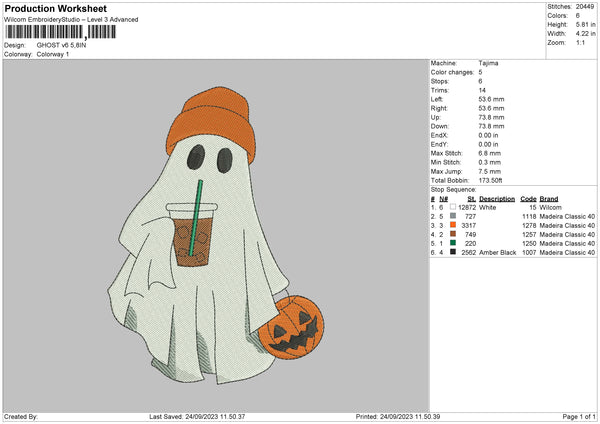This screenshot has width=600, height=424.
Task: Click 'Madeira Classic 40' beside code 1278
Action: tap(567, 225)
